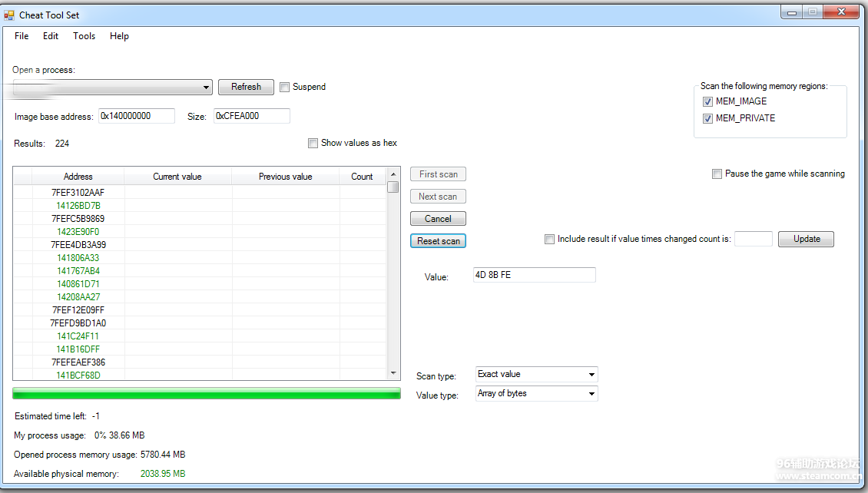Click the Reset scan button
Image resolution: width=868 pixels, height=493 pixels.
point(438,241)
